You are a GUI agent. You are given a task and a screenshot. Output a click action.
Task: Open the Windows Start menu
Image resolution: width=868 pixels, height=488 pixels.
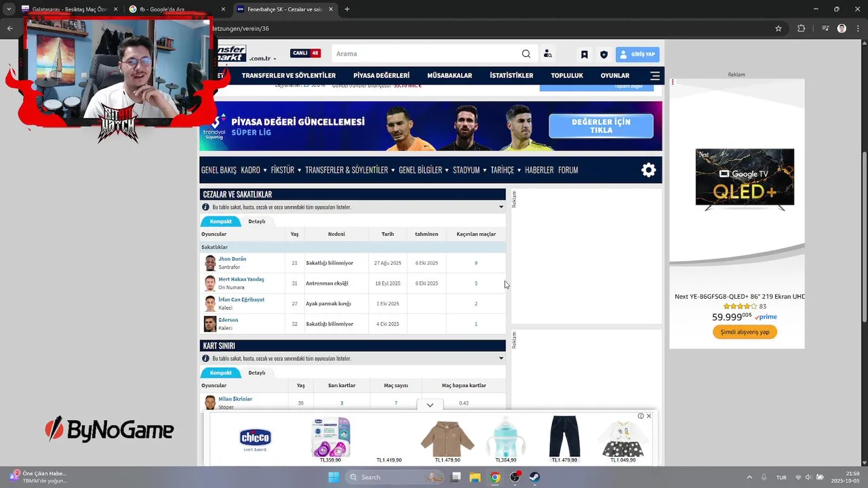pyautogui.click(x=333, y=477)
